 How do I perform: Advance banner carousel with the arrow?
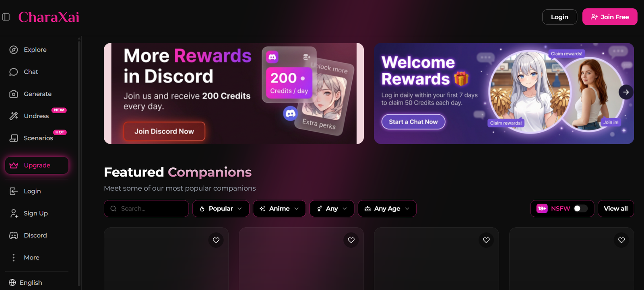[x=626, y=92]
